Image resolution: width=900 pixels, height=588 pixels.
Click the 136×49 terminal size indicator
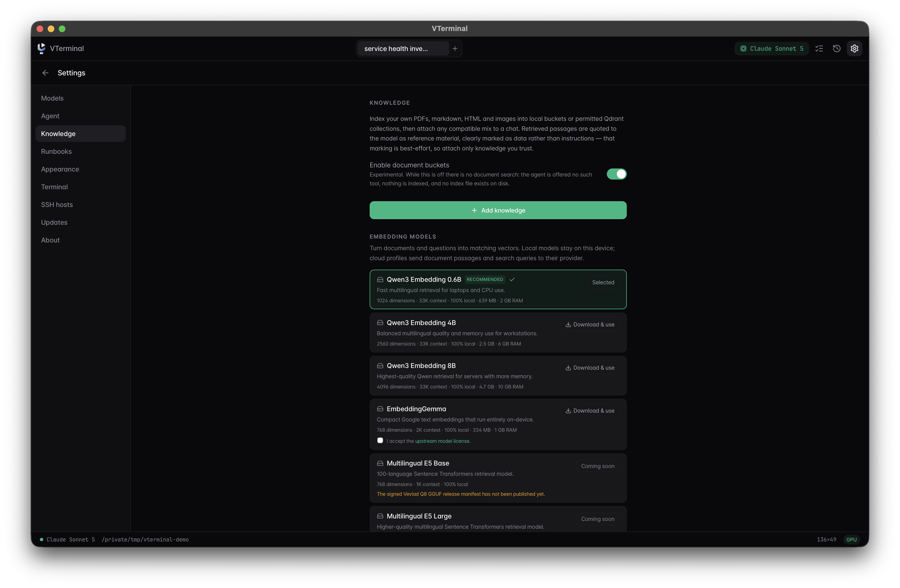point(826,540)
